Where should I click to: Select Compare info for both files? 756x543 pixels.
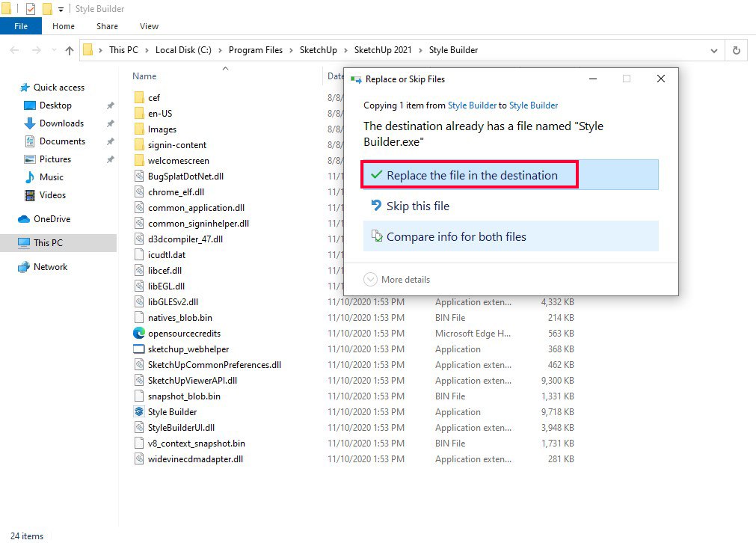(456, 237)
